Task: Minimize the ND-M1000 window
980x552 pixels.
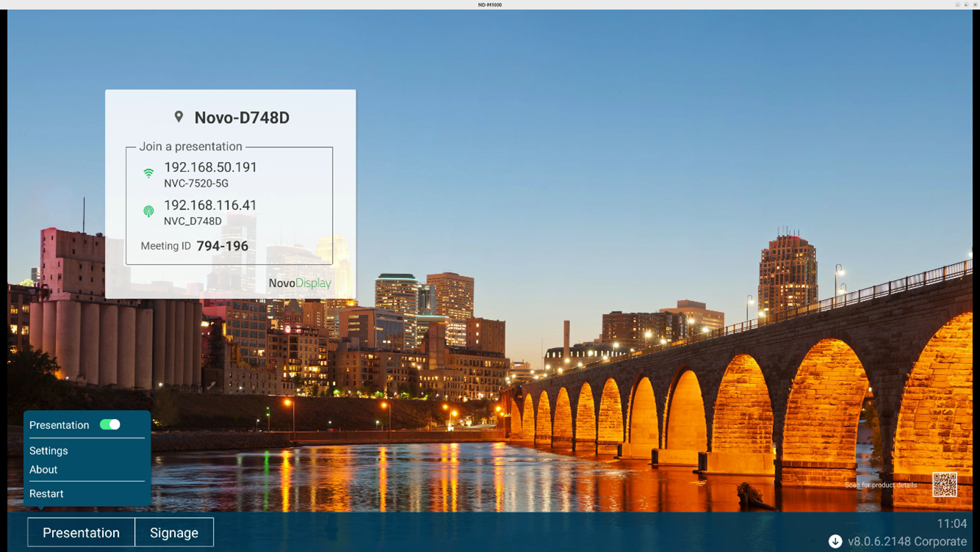Action: (x=957, y=4)
